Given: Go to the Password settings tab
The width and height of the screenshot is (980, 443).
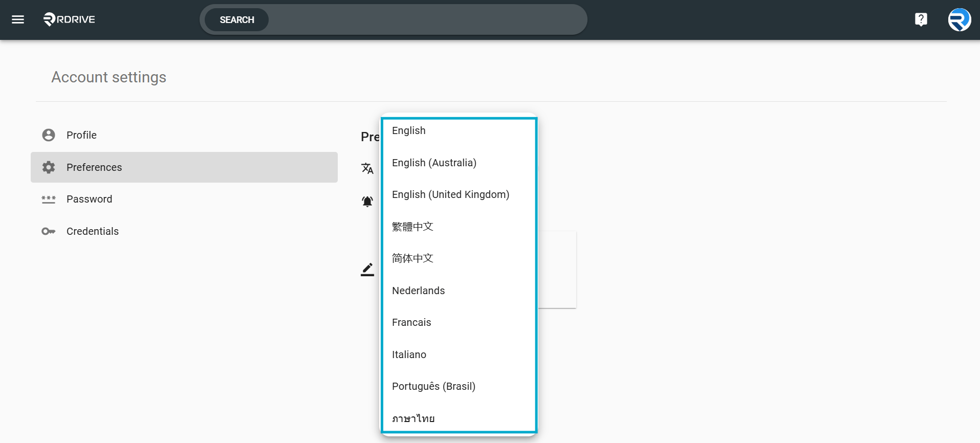Looking at the screenshot, I should coord(184,199).
